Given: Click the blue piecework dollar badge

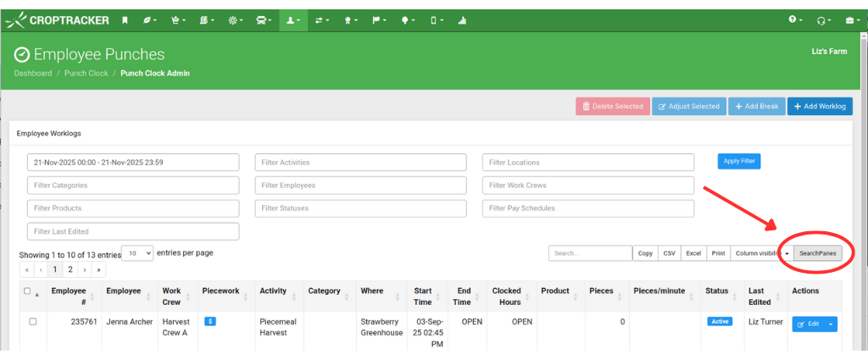Looking at the screenshot, I should tap(209, 322).
